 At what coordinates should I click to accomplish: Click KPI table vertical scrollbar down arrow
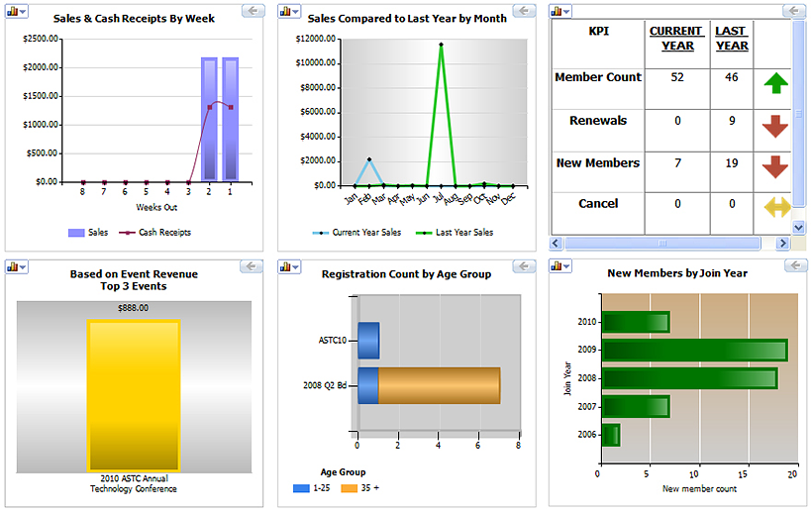coord(799,228)
